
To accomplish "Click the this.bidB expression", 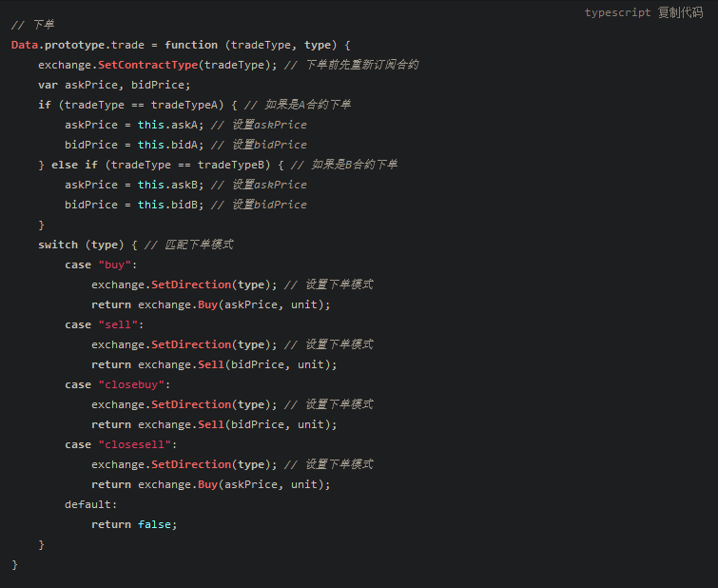I will point(168,205).
